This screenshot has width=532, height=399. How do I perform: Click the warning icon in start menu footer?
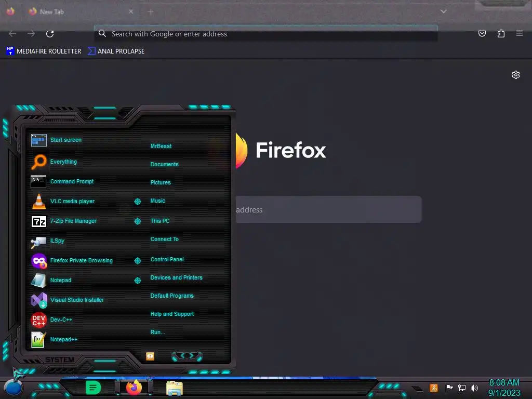pos(150,356)
